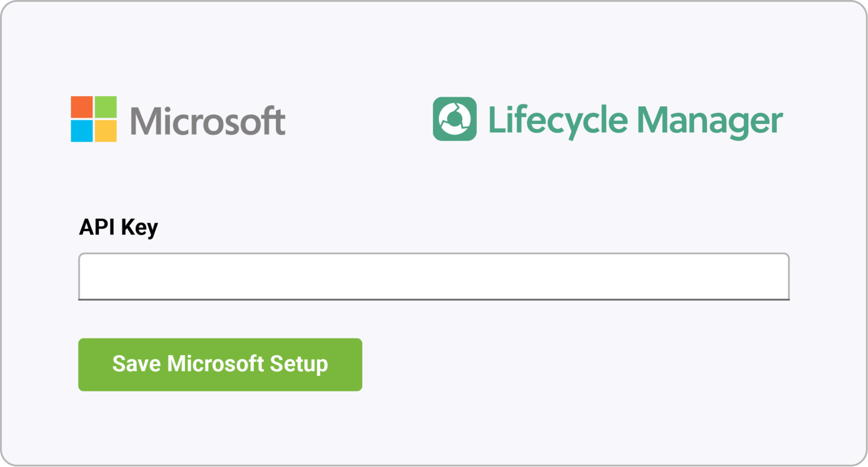Click the letter "L" of Lifecycle title

tap(496, 119)
